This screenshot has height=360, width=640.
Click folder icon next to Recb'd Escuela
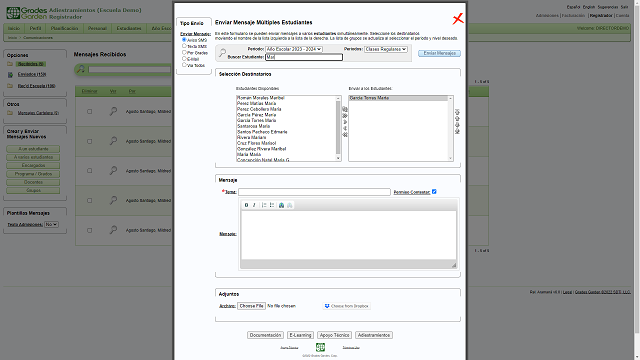point(10,86)
